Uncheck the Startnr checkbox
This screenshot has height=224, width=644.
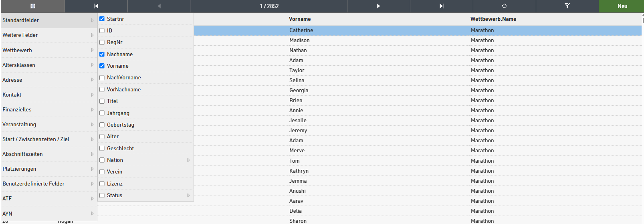pyautogui.click(x=102, y=19)
